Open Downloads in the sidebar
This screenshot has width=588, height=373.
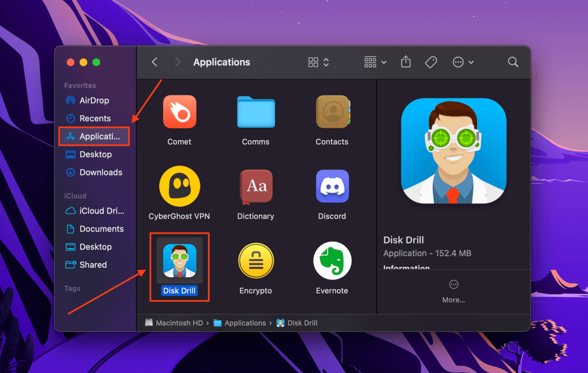tap(94, 173)
